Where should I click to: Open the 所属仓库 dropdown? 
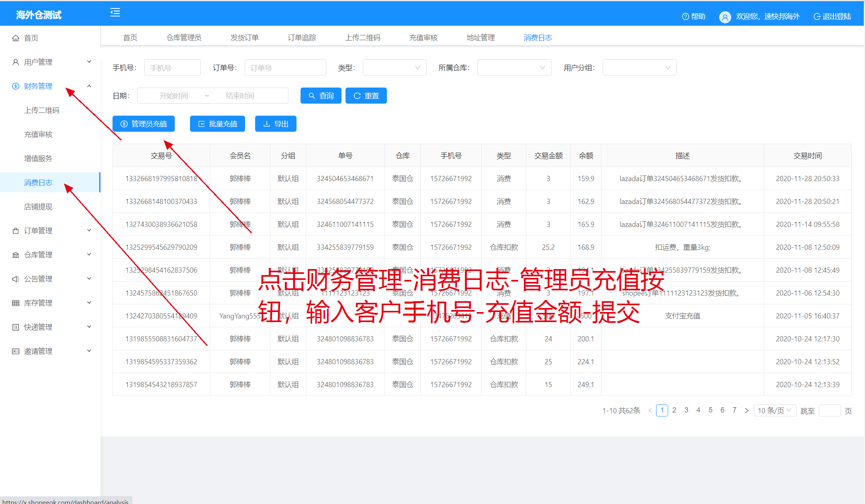click(514, 67)
